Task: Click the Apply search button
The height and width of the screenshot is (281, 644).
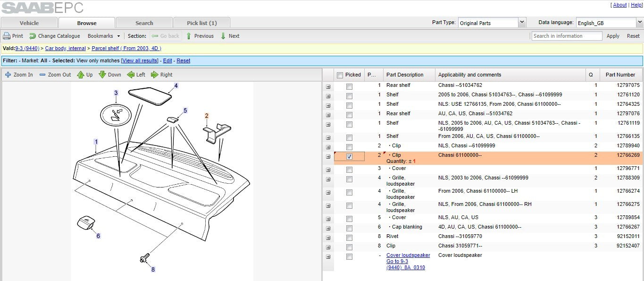Action: (613, 36)
